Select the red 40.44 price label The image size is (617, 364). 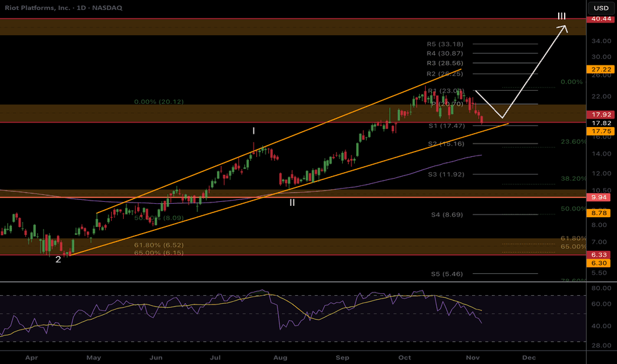[x=600, y=19]
